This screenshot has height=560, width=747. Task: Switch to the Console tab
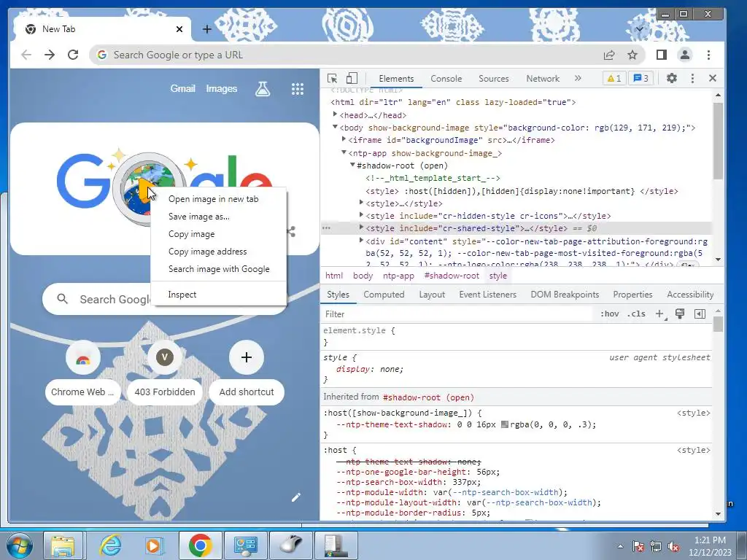point(446,79)
